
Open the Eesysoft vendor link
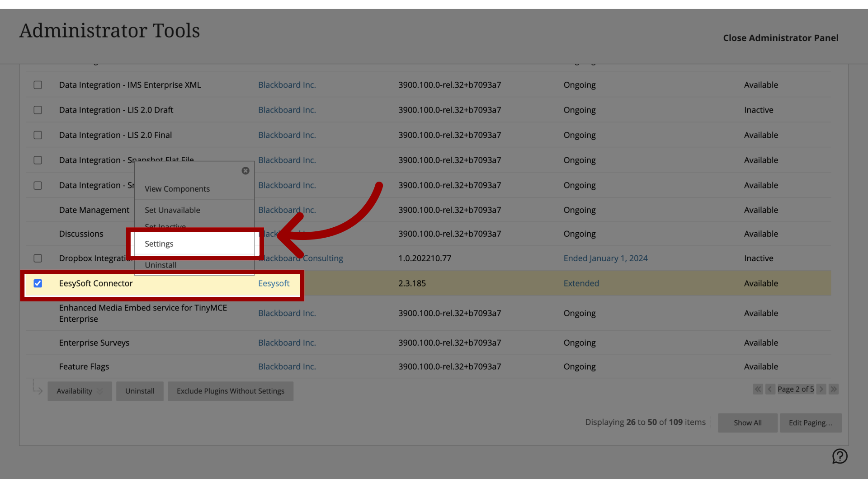point(274,283)
